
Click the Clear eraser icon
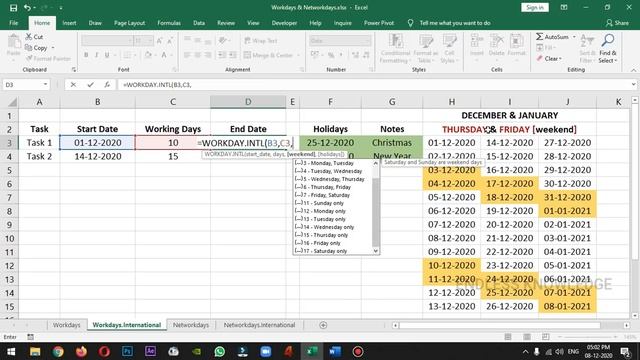[540, 59]
